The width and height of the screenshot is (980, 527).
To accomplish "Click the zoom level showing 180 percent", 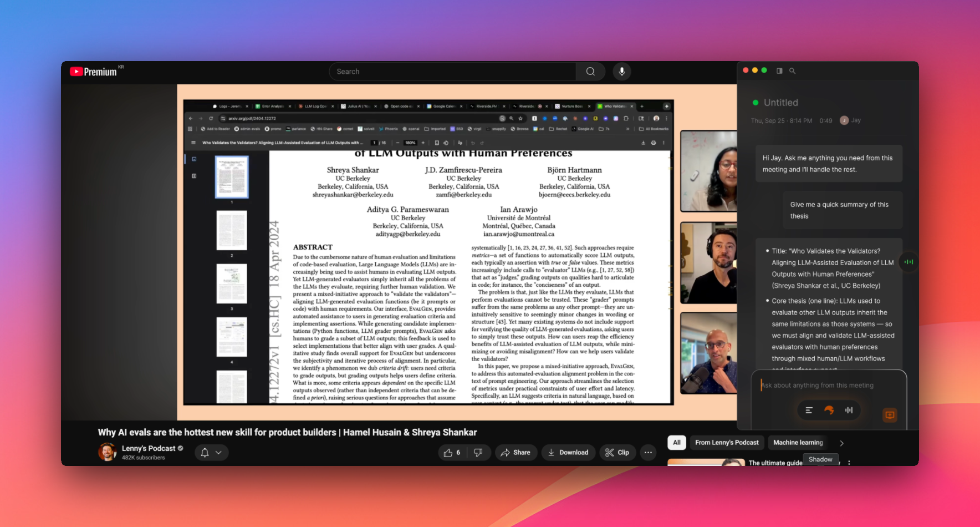I will click(410, 143).
